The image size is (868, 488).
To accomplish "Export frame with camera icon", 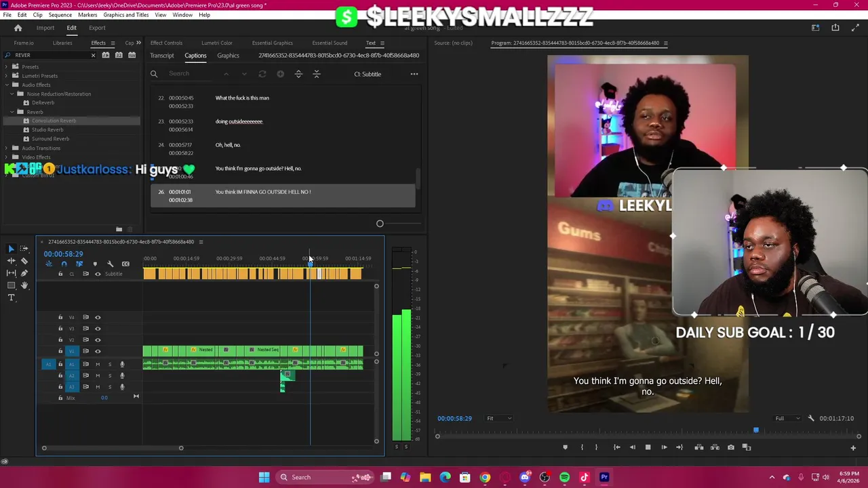I will 730,447.
